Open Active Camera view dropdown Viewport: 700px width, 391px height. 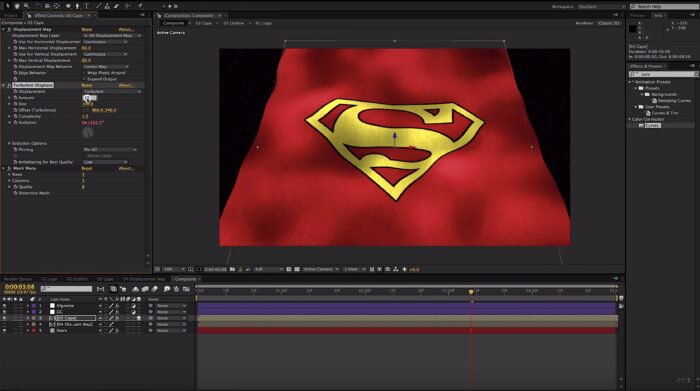[x=320, y=269]
